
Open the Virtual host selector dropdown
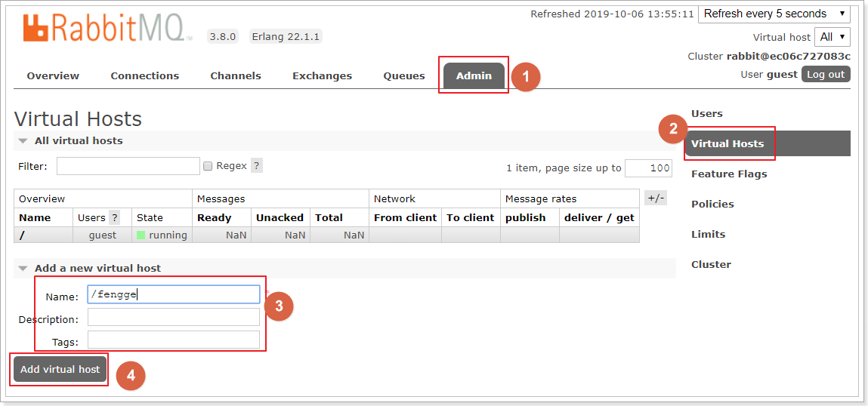pyautogui.click(x=832, y=37)
